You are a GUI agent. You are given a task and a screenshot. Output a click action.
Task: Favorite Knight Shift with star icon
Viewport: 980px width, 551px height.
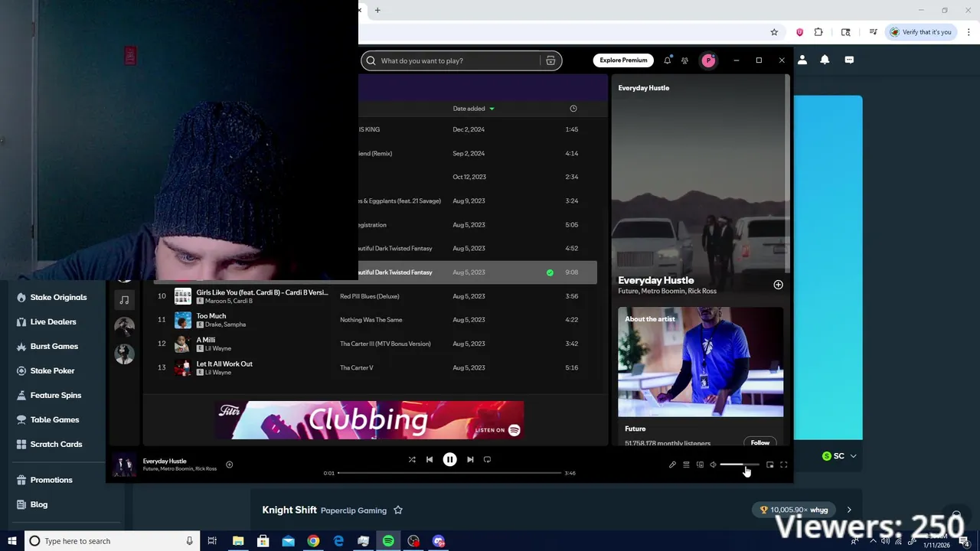point(398,510)
